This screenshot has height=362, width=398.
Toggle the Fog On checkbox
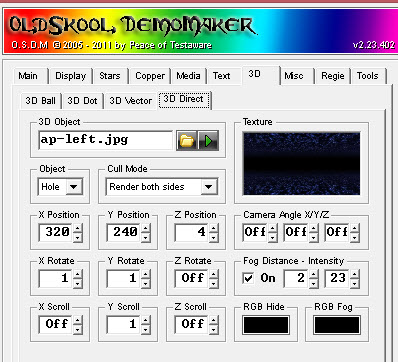[x=248, y=278]
